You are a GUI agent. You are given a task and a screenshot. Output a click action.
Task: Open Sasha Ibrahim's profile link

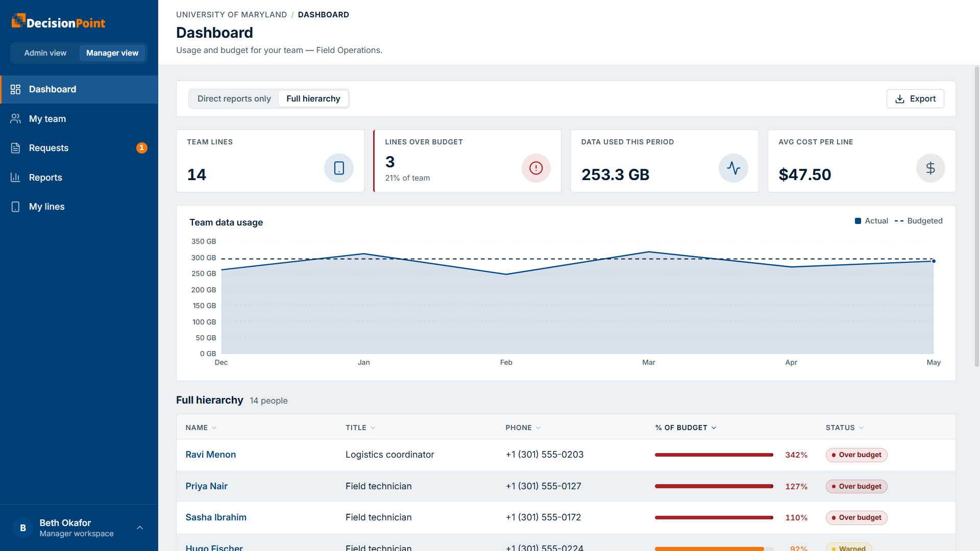click(216, 517)
